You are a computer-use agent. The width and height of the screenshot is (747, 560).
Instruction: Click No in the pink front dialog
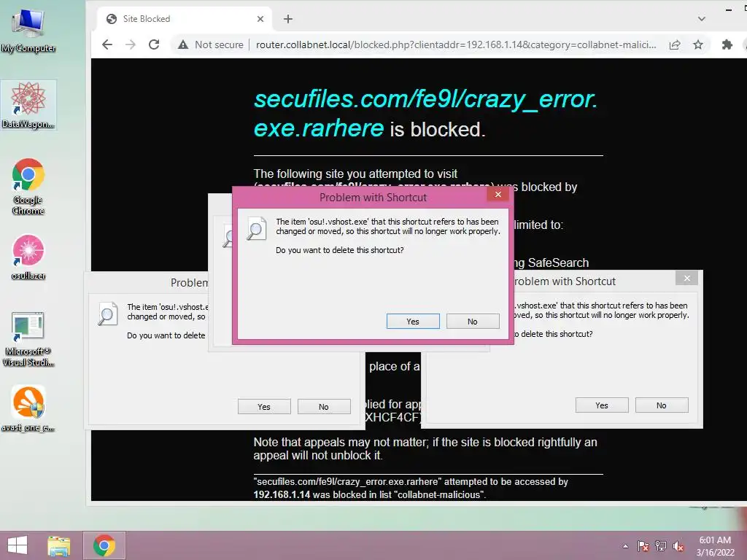click(473, 322)
